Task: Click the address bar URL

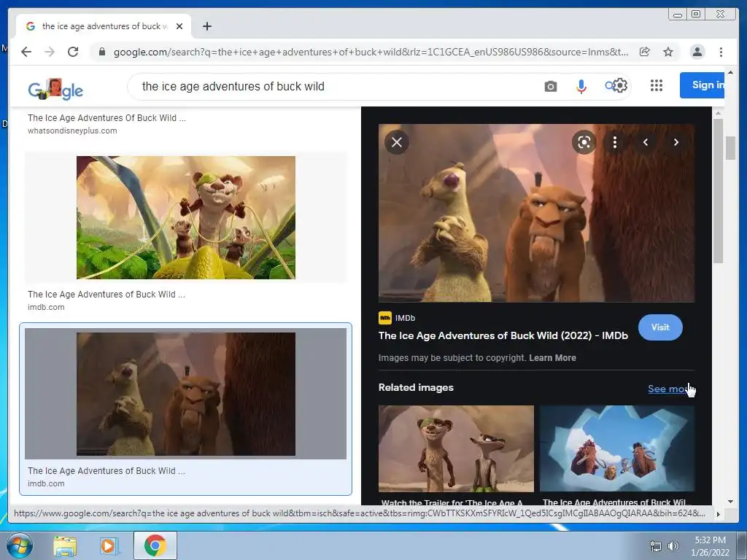Action: click(x=371, y=52)
